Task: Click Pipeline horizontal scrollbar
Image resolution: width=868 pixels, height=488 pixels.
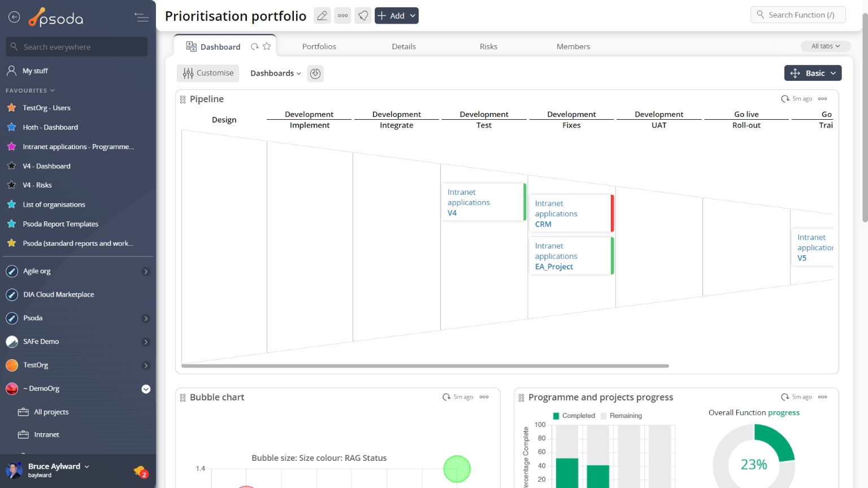Action: click(425, 366)
